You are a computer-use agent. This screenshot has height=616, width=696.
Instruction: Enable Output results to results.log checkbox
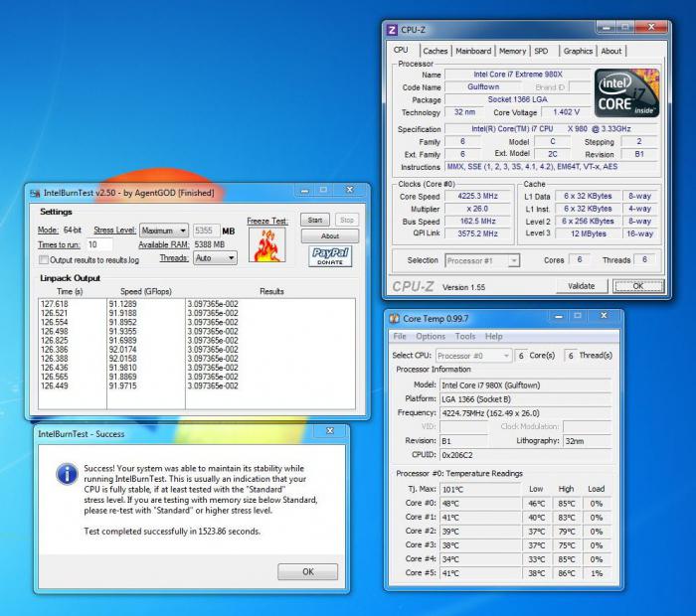[x=43, y=259]
